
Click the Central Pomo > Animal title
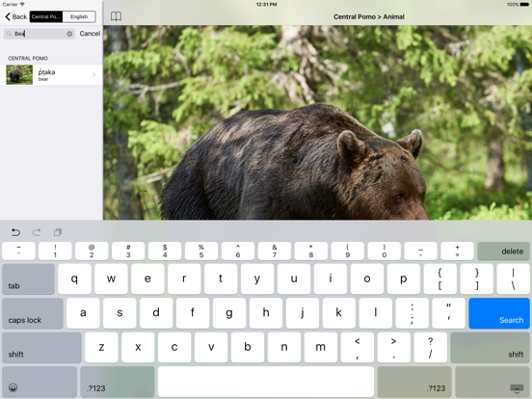pyautogui.click(x=369, y=16)
